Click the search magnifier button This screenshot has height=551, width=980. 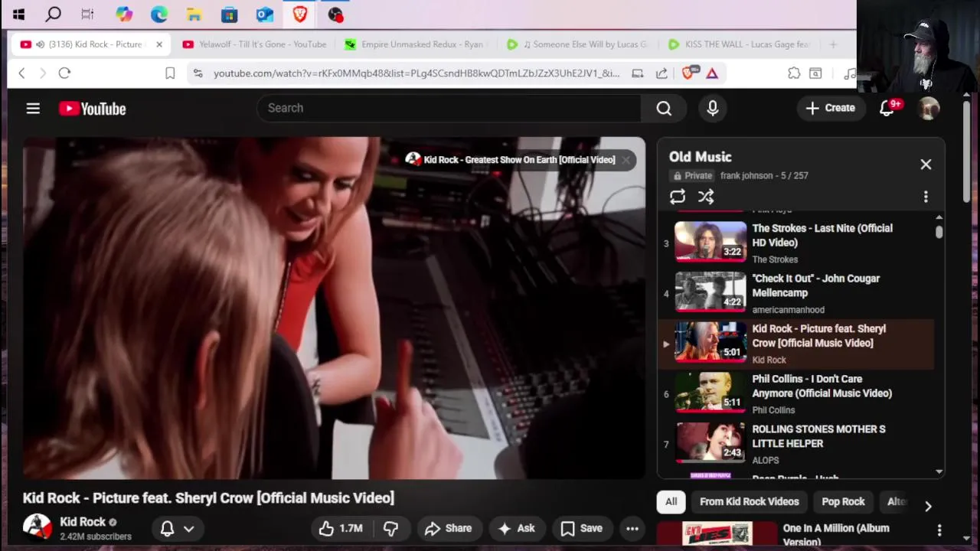[664, 109]
